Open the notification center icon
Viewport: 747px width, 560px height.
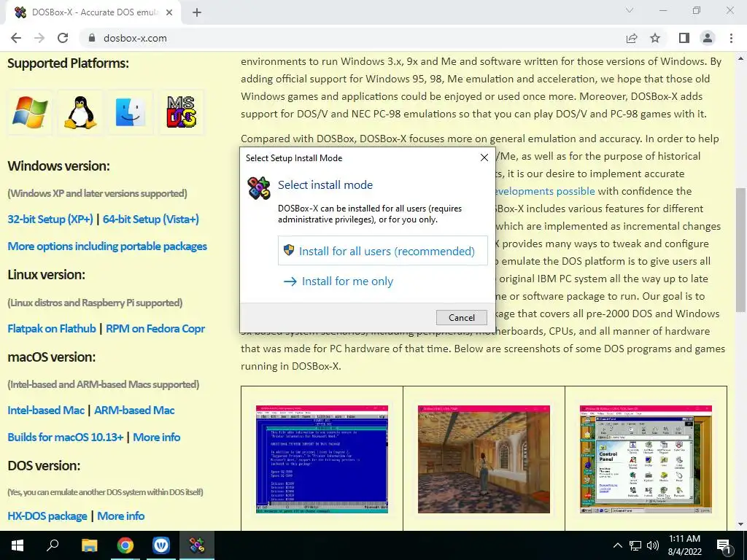point(724,545)
